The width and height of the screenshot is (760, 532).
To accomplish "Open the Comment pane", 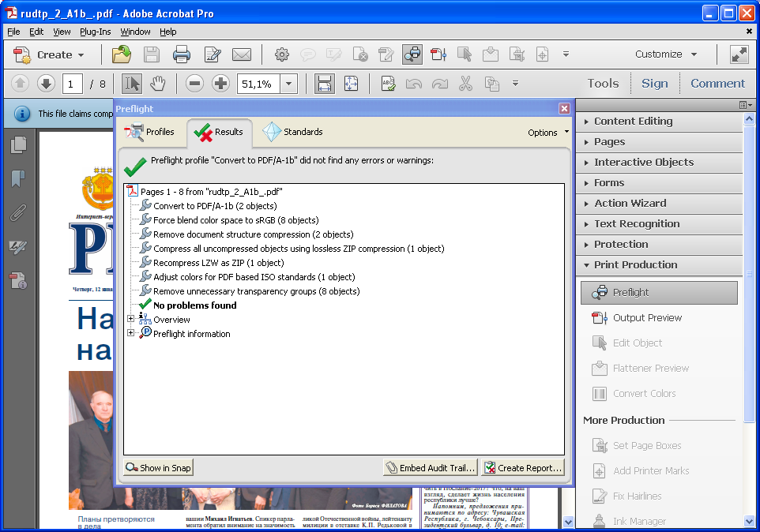I will click(717, 83).
